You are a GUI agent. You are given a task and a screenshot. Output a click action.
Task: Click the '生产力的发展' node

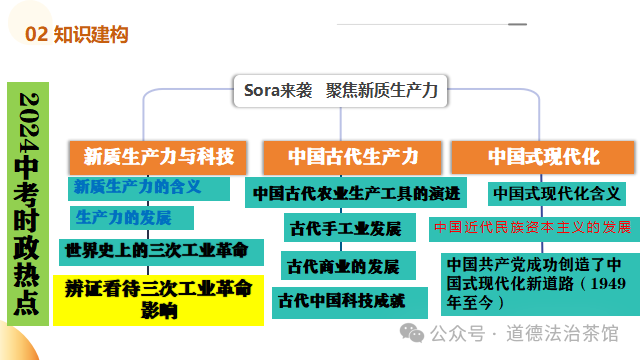coord(132,218)
